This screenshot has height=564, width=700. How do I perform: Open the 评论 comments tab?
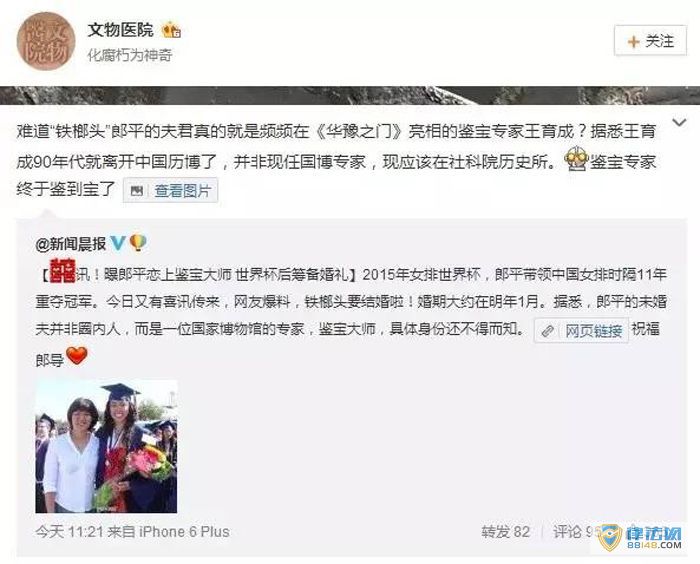tap(576, 531)
